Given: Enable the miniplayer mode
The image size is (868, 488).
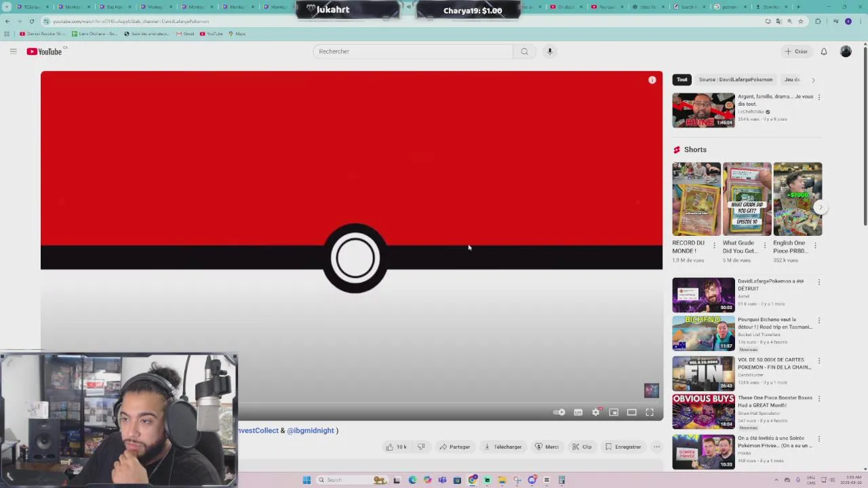Looking at the screenshot, I should coord(614,412).
